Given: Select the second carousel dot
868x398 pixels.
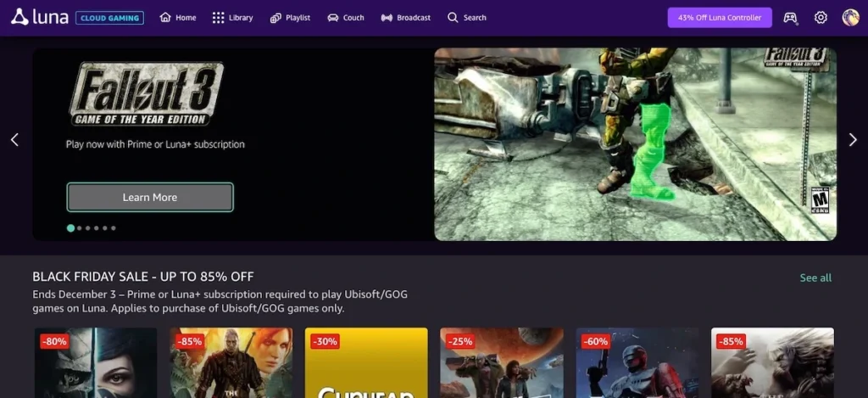Looking at the screenshot, I should [x=80, y=227].
